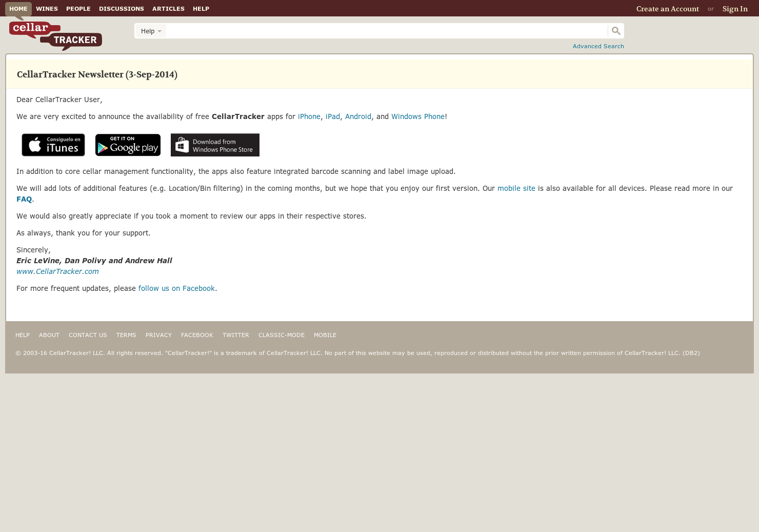The width and height of the screenshot is (759, 532).
Task: Switch to Classic-Mode via footer
Action: tap(282, 335)
